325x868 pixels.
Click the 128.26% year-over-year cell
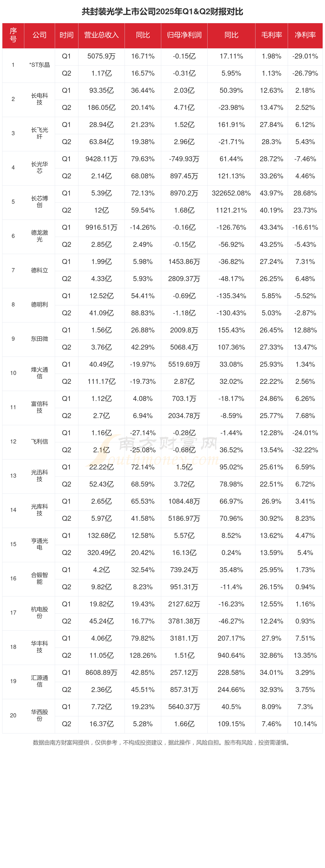pos(143,656)
